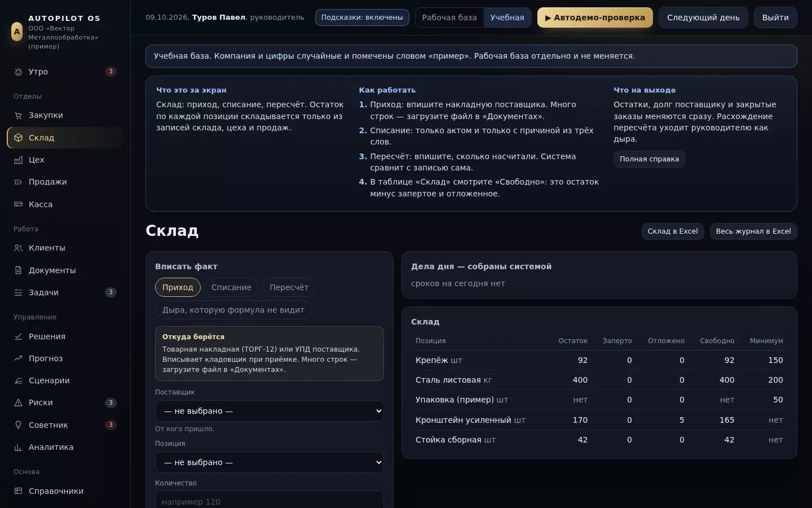This screenshot has height=508, width=812.
Task: Click the Минимум column header
Action: [x=766, y=341]
